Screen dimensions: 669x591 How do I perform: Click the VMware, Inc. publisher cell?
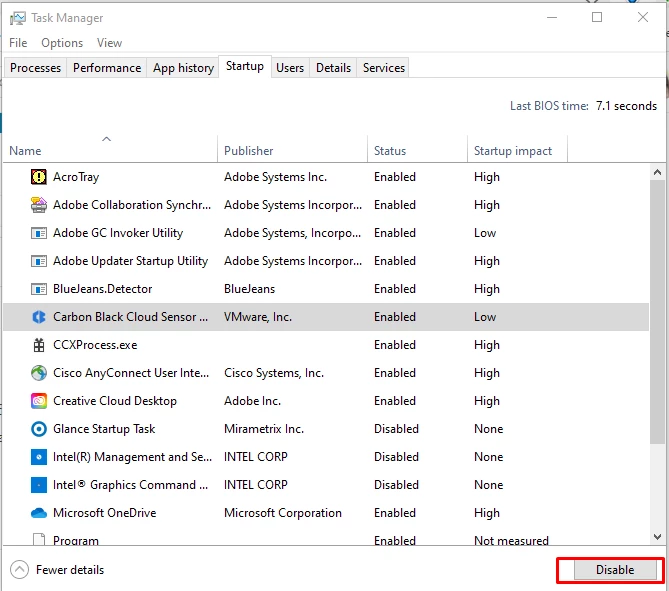tap(258, 317)
